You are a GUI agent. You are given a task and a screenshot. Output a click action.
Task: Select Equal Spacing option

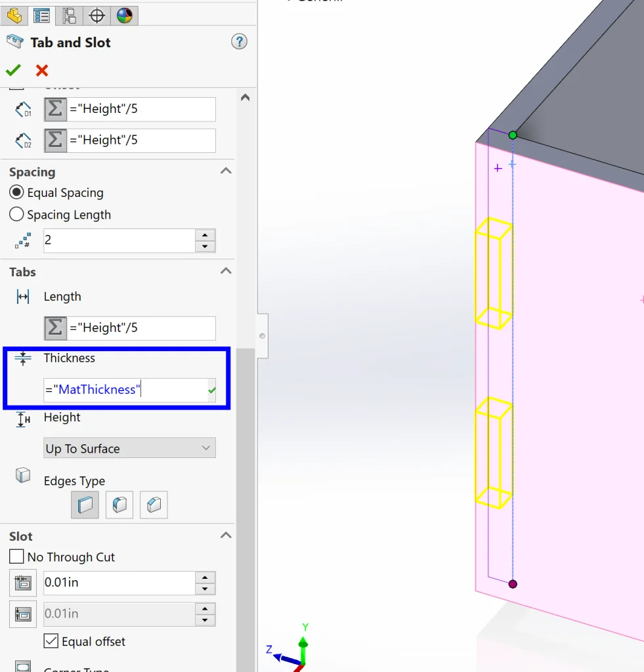16,192
